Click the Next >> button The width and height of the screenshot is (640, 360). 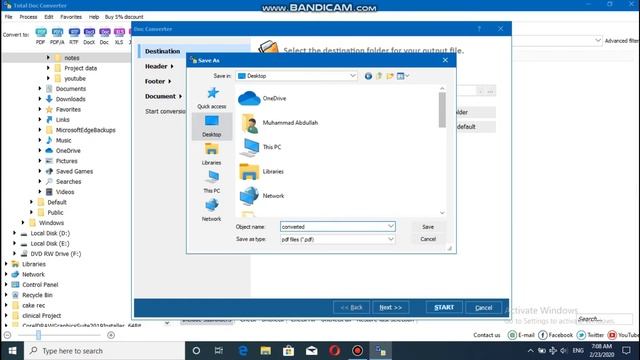pos(391,307)
